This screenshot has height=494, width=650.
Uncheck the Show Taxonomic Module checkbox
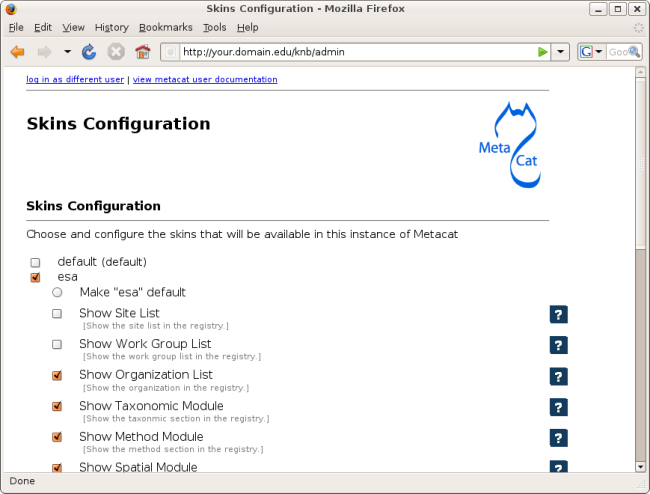click(x=57, y=406)
